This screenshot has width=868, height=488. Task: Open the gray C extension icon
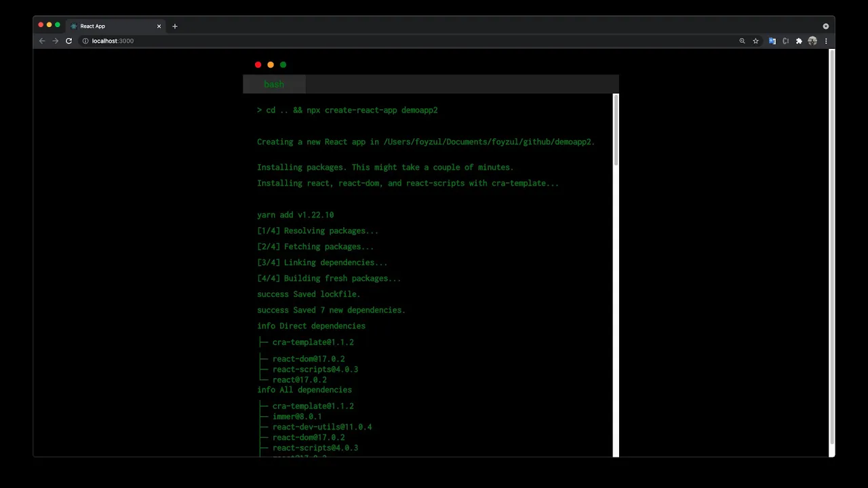pos(785,41)
